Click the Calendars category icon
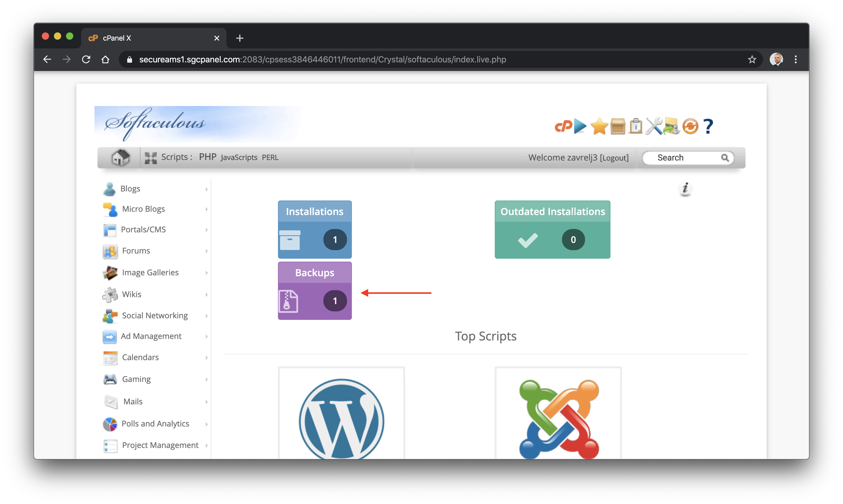Image resolution: width=843 pixels, height=504 pixels. (x=110, y=358)
